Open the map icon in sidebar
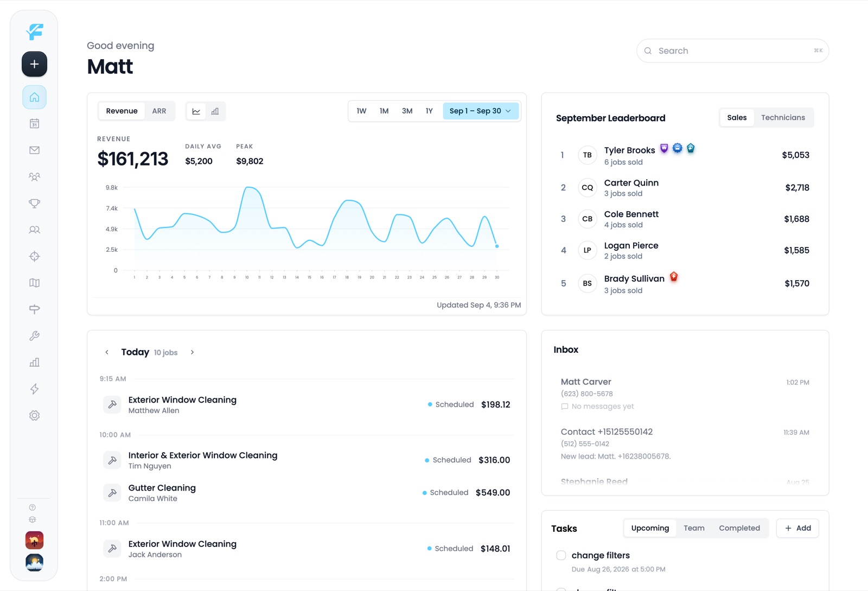Image resolution: width=868 pixels, height=591 pixels. tap(34, 283)
